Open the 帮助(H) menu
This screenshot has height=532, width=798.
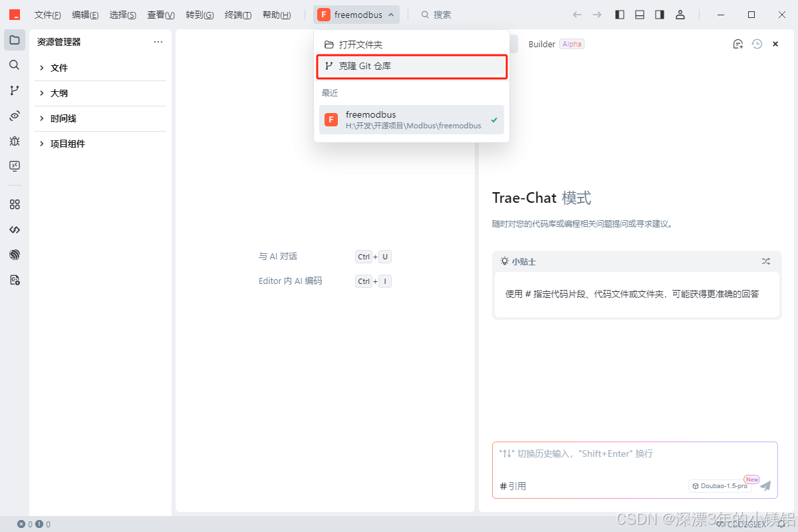(x=277, y=15)
